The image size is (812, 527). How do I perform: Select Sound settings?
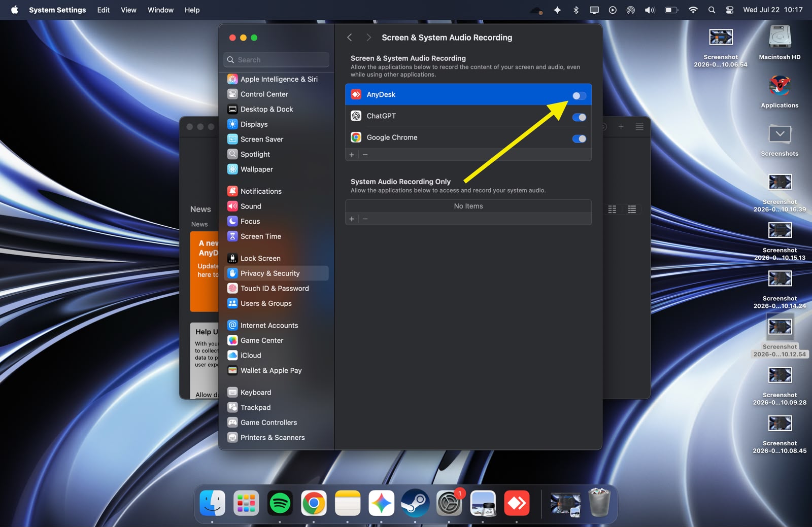276,206
